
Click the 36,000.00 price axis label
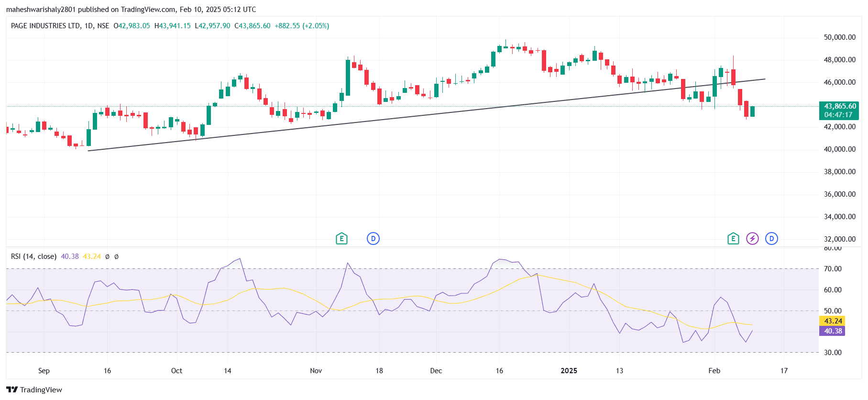839,194
